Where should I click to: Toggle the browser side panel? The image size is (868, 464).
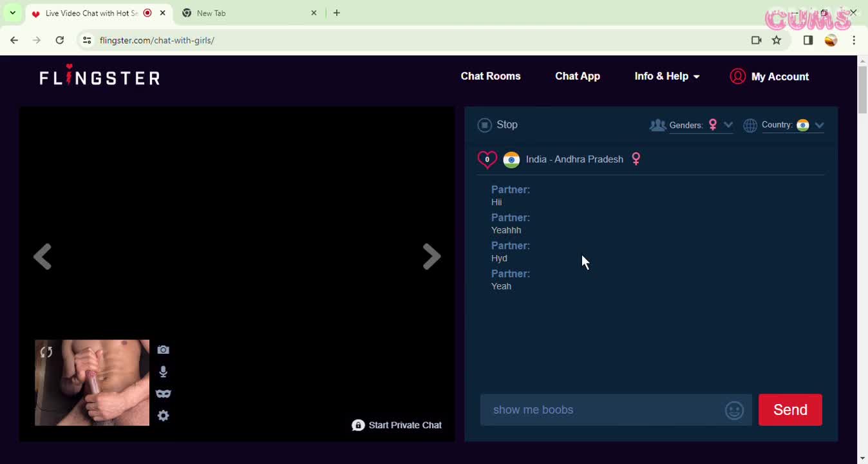(808, 40)
